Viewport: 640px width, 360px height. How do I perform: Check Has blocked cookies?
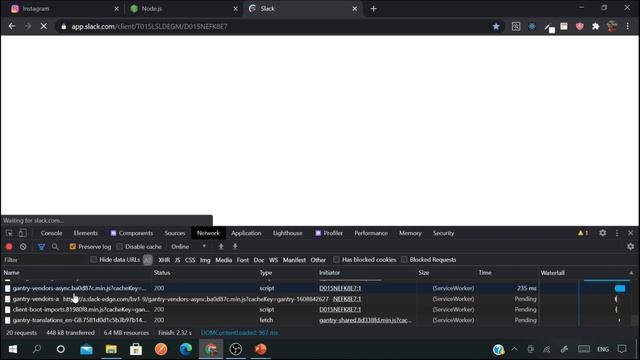click(x=336, y=260)
